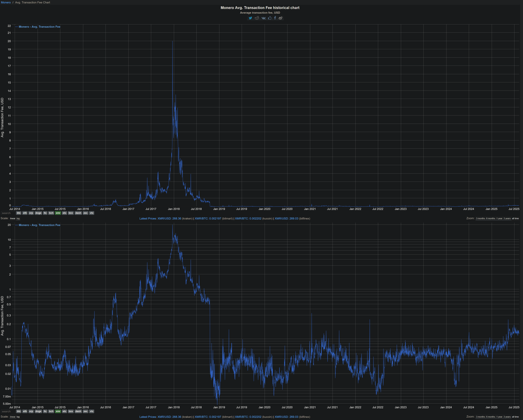523x420 pixels.
Task: Share chart via the Twitter icon
Action: pyautogui.click(x=250, y=18)
